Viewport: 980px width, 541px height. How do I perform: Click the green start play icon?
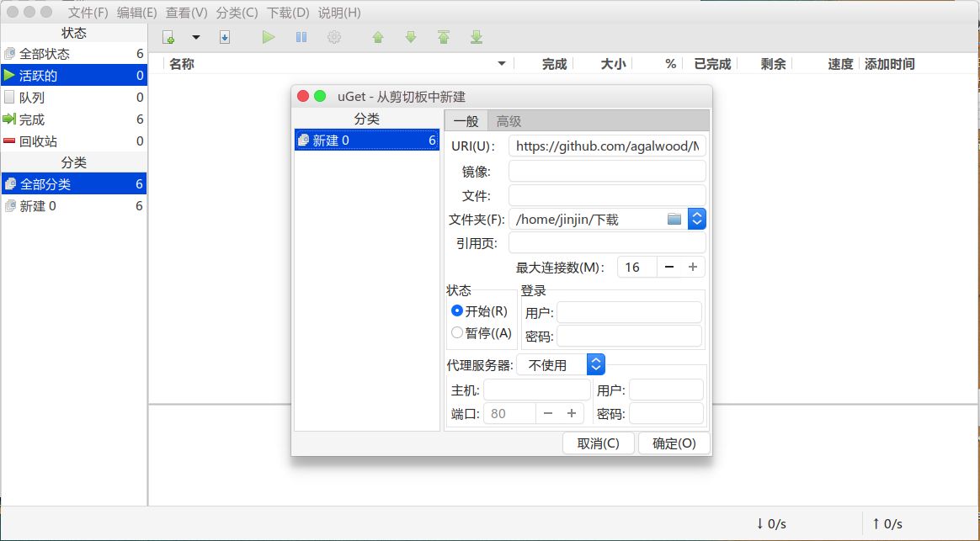[269, 38]
